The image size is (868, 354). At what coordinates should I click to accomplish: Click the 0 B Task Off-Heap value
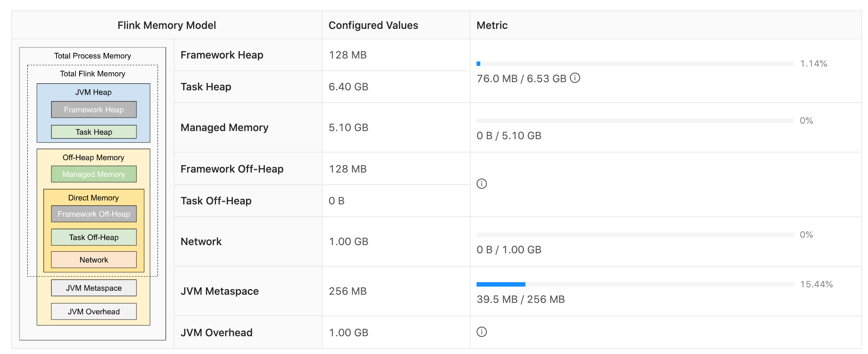(336, 201)
